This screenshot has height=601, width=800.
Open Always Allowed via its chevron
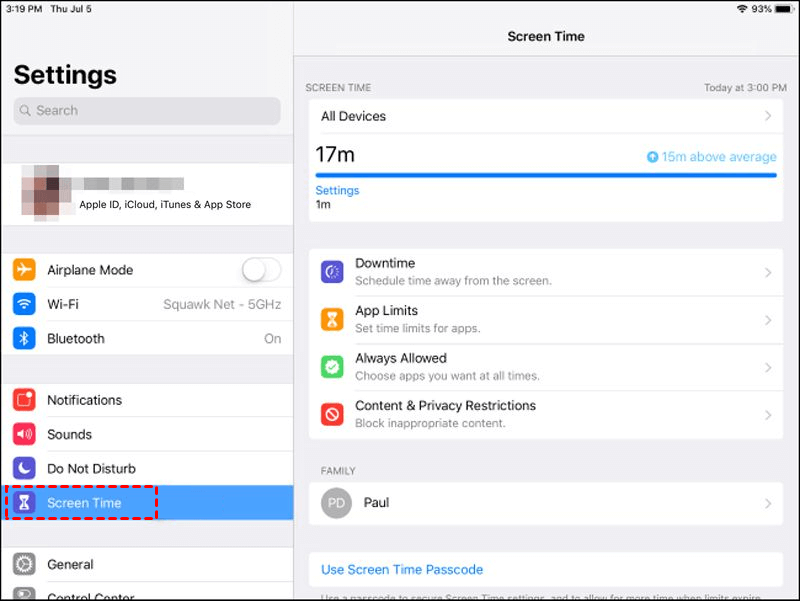coord(768,367)
